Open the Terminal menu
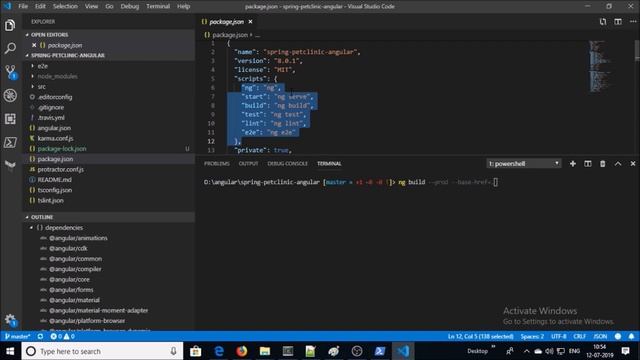 158,6
